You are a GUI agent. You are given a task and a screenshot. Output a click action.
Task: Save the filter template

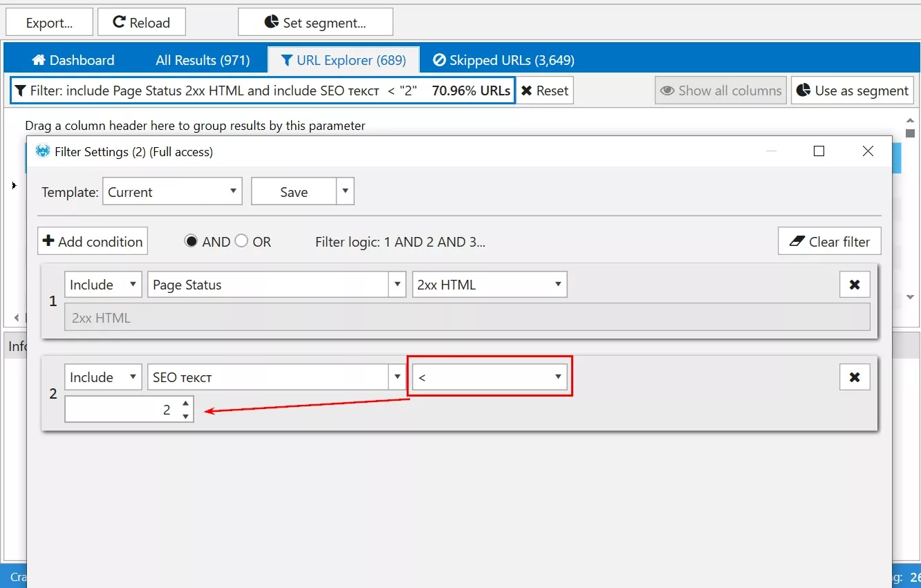(x=294, y=191)
